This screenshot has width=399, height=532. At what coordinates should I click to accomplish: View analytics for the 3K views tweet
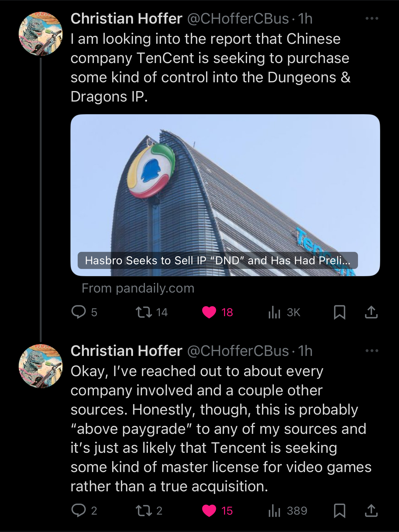274,312
